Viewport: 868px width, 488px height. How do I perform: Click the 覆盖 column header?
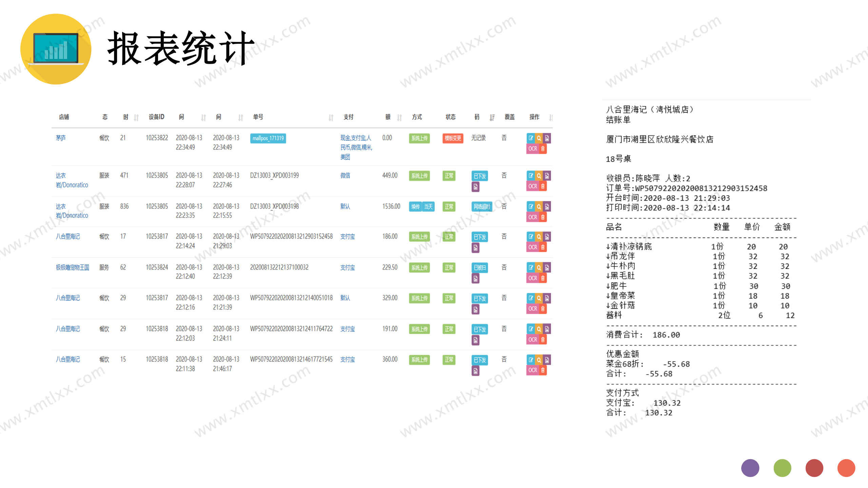pos(510,117)
